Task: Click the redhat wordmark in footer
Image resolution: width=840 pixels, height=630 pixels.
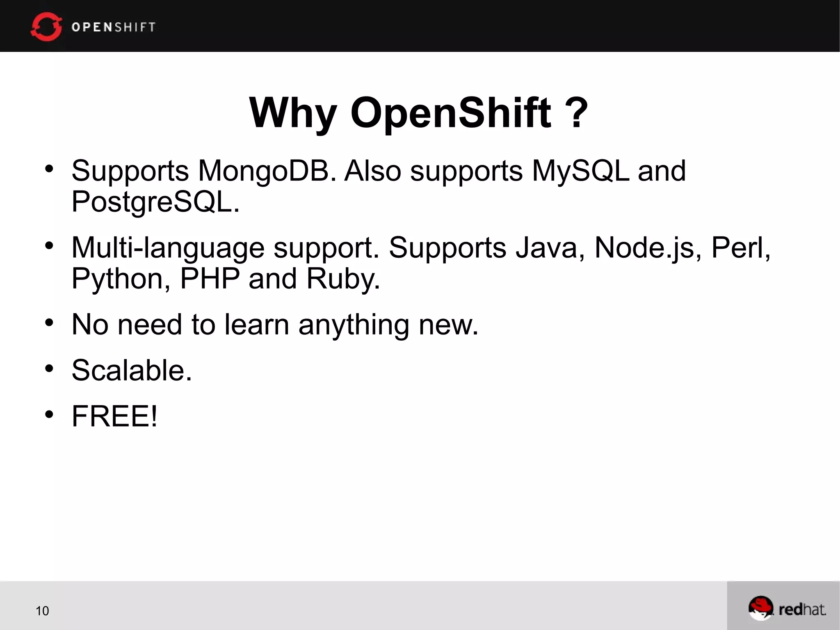Action: [802, 609]
